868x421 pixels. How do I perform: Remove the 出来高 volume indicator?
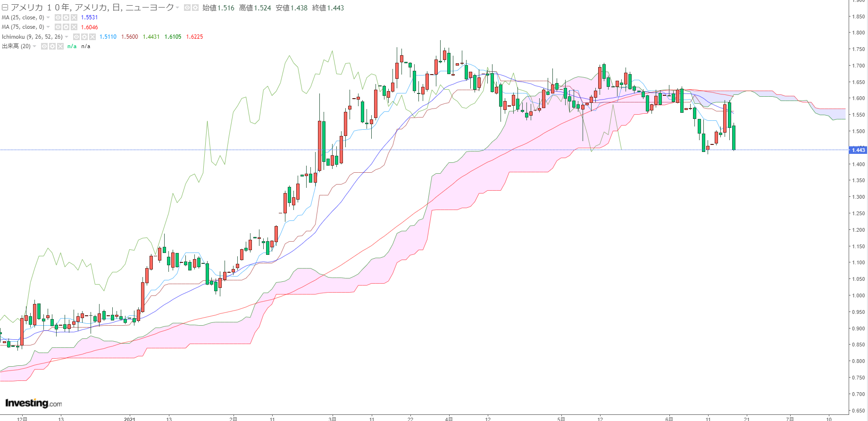pyautogui.click(x=60, y=46)
